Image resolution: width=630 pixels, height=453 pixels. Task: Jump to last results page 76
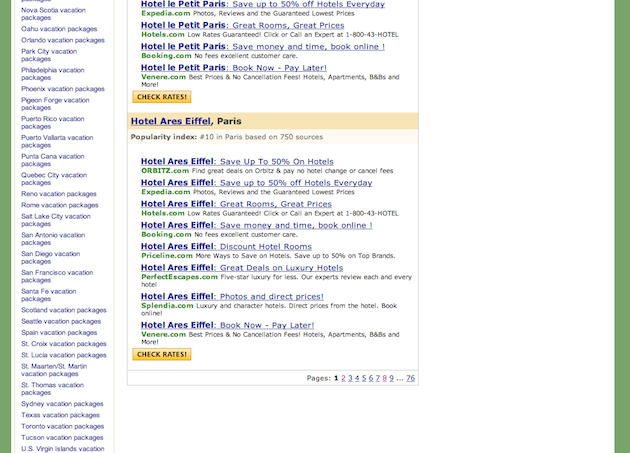410,378
